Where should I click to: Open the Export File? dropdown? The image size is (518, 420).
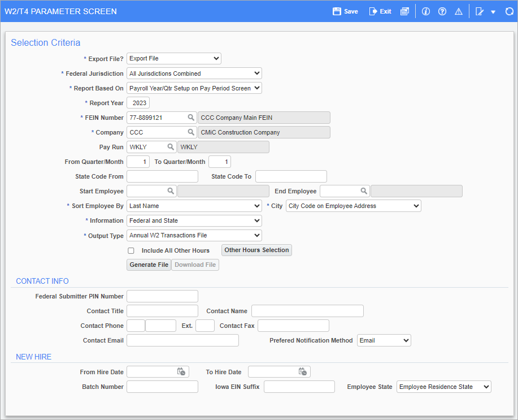point(174,59)
